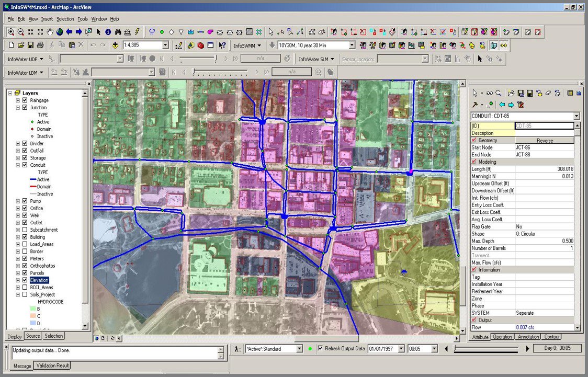Select the pink pump insert tool
588x377 pixels.
210,32
